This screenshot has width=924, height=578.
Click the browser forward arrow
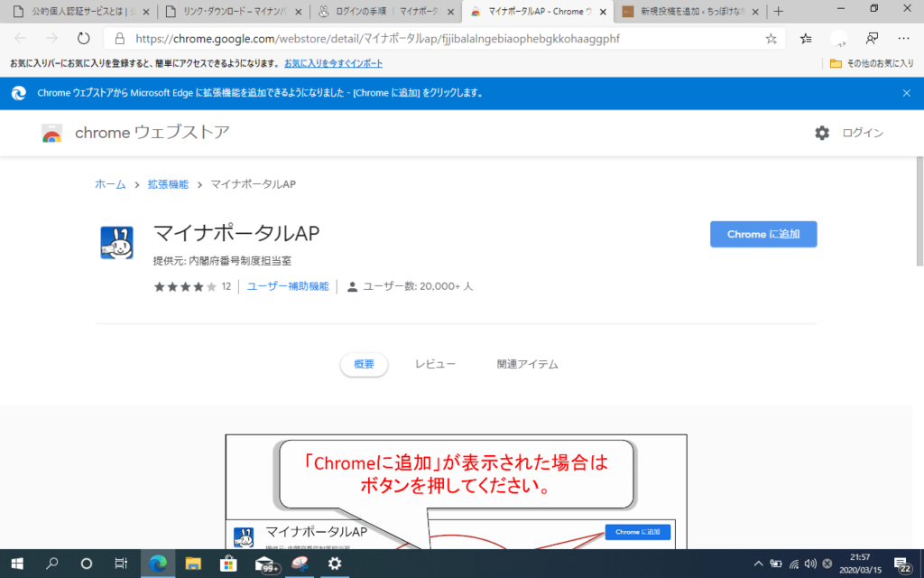click(51, 38)
